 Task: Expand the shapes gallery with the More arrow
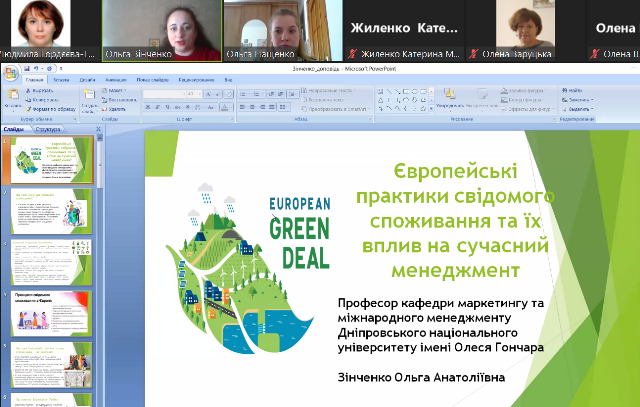(431, 109)
